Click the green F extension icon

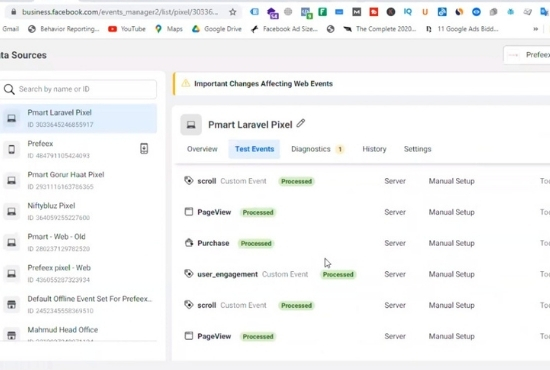click(x=322, y=12)
